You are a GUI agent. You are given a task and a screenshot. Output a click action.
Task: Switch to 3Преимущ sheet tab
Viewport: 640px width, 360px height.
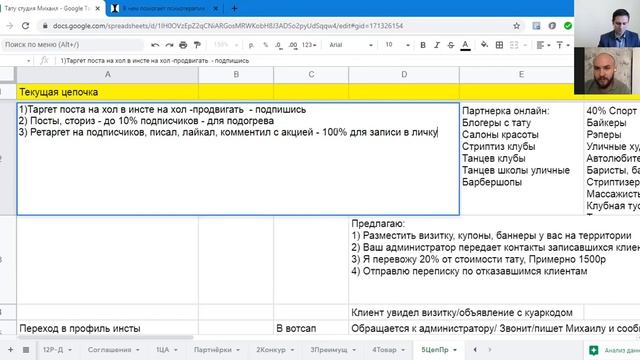(x=333, y=350)
